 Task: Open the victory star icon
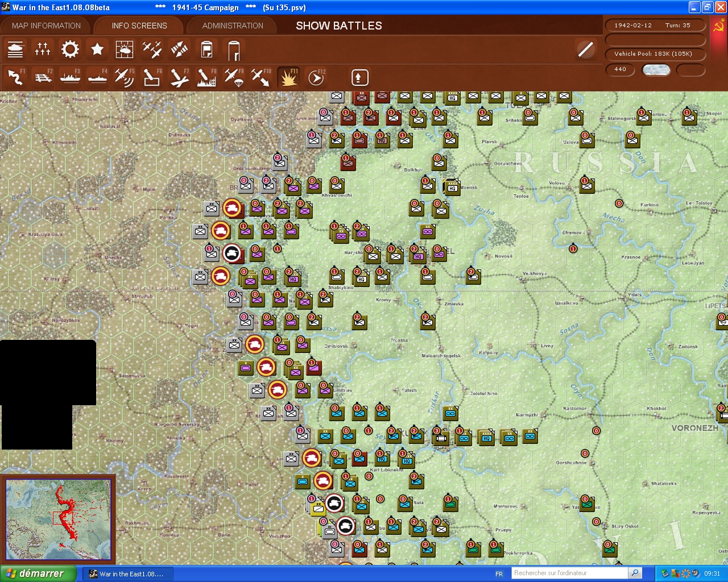pos(97,49)
